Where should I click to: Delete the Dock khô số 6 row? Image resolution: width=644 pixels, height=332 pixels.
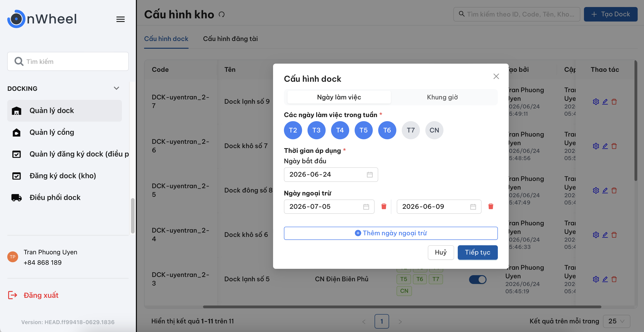[x=614, y=235]
